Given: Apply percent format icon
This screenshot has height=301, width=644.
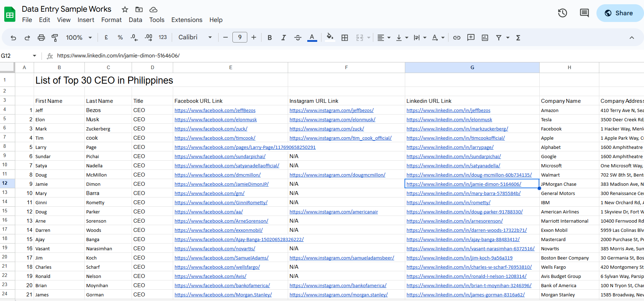Looking at the screenshot, I should 120,37.
